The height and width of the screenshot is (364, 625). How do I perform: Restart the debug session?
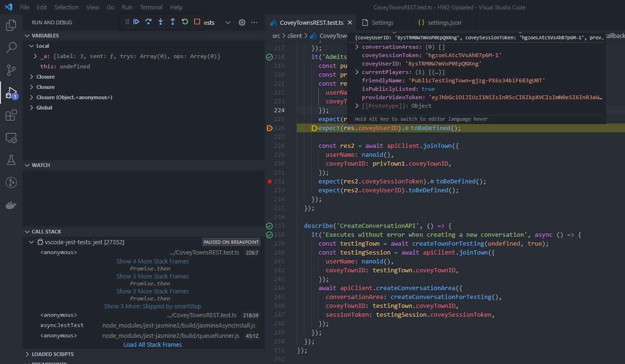coord(185,22)
